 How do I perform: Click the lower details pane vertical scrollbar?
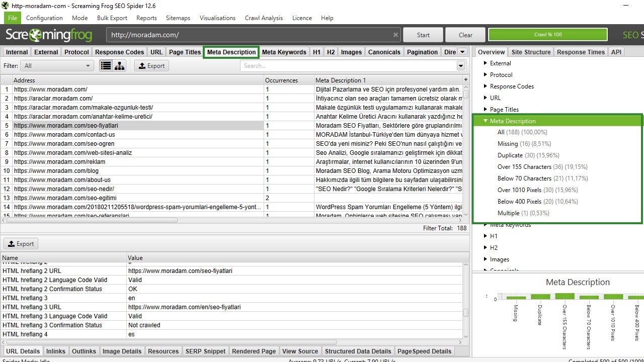466,312
